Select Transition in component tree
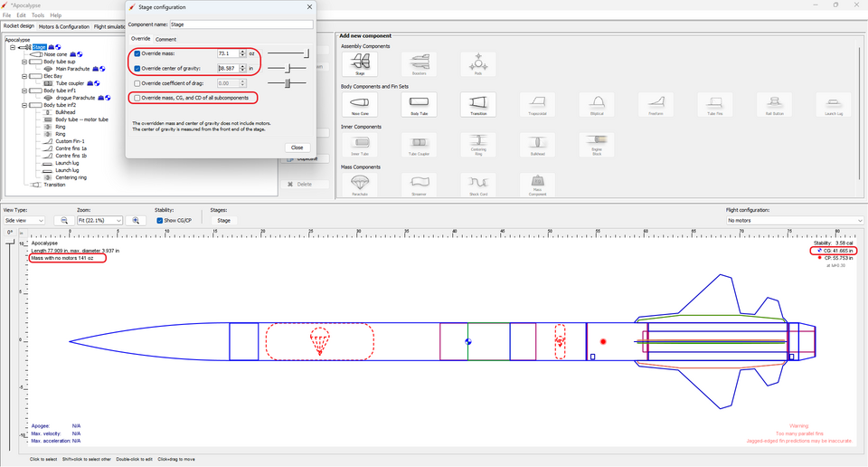Viewport: 868px width, 467px height. 54,185
